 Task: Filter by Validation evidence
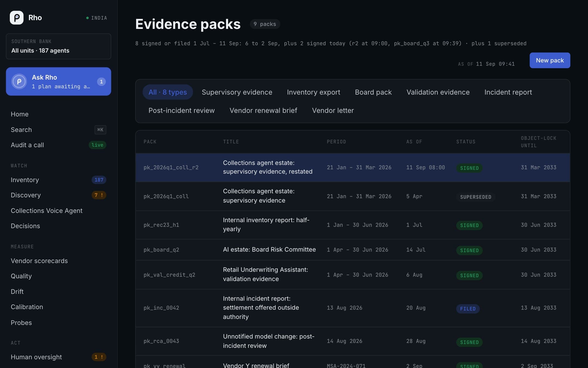tap(438, 92)
